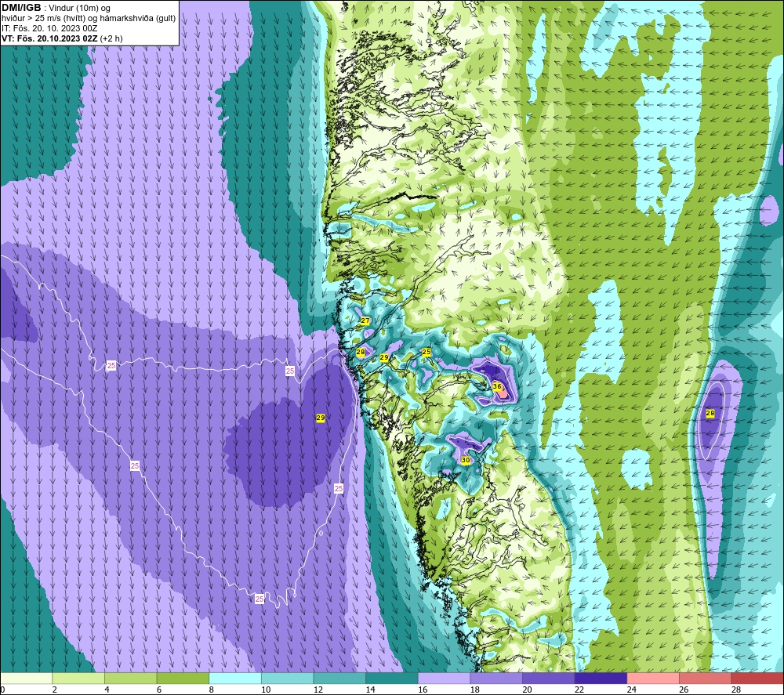Select the medium teal 12–14 m/s swatch
Screen dimensions: 784x695
(x=339, y=678)
